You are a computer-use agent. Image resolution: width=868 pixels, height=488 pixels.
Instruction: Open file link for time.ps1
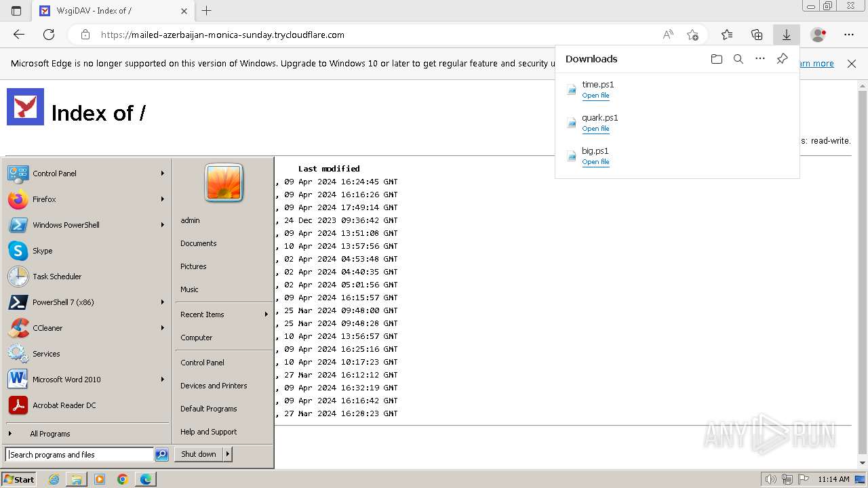[x=595, y=96]
